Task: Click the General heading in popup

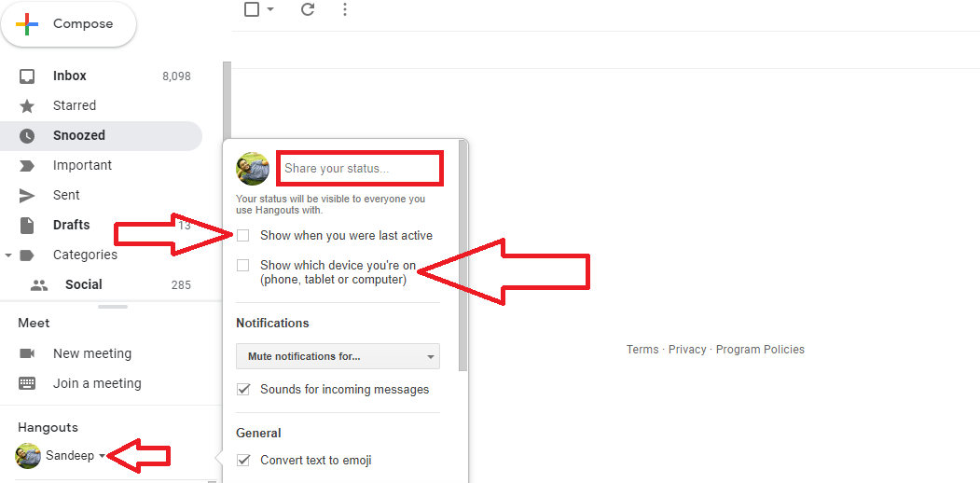Action: pos(258,433)
